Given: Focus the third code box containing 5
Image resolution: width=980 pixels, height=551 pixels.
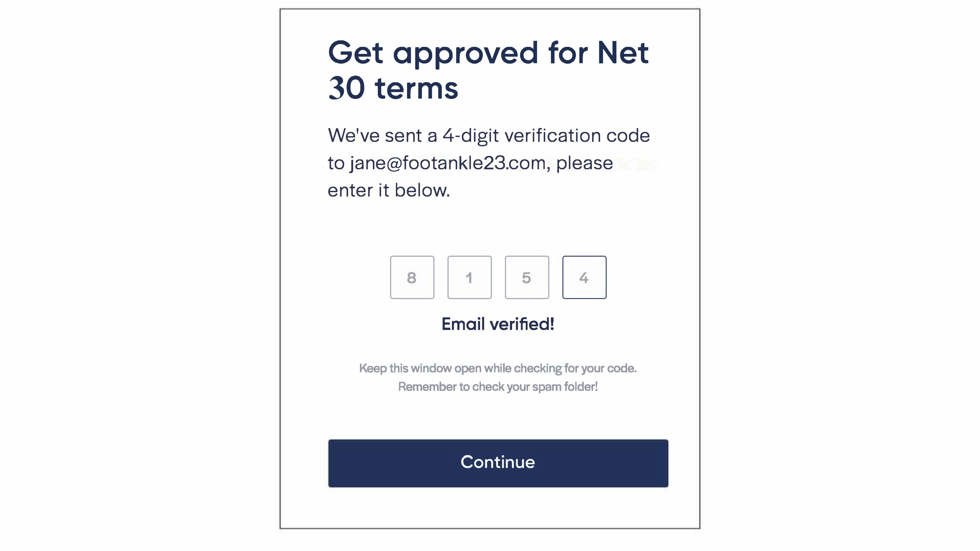Looking at the screenshot, I should 527,277.
